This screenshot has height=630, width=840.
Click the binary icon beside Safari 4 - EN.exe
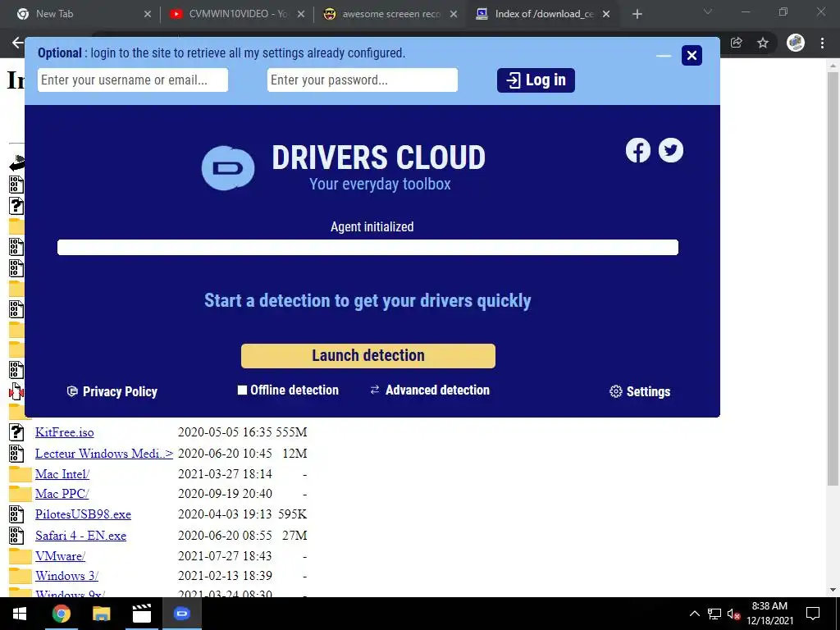[x=16, y=536]
